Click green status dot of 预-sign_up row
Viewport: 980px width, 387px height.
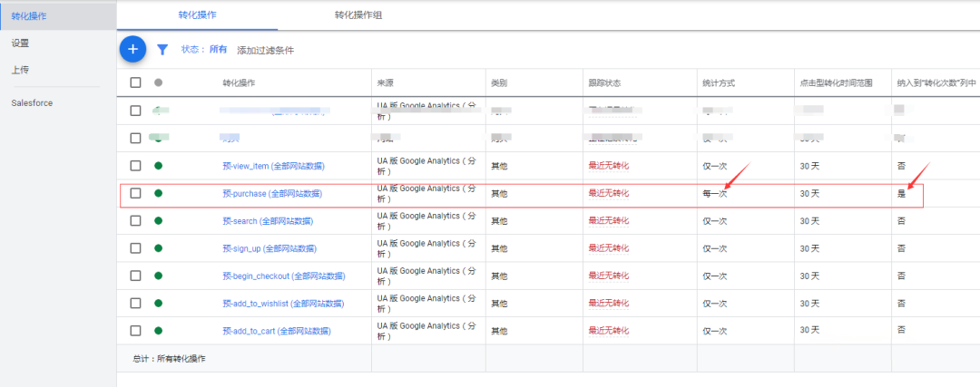pyautogui.click(x=158, y=248)
